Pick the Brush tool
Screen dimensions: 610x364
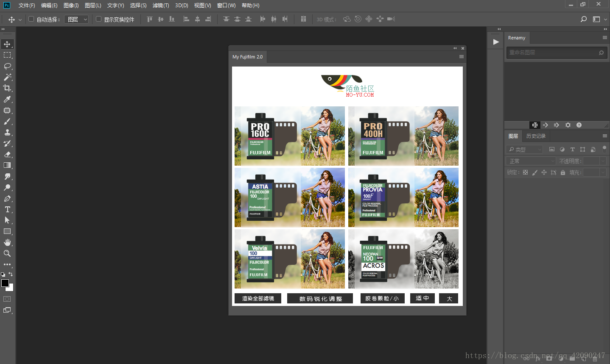click(x=7, y=121)
